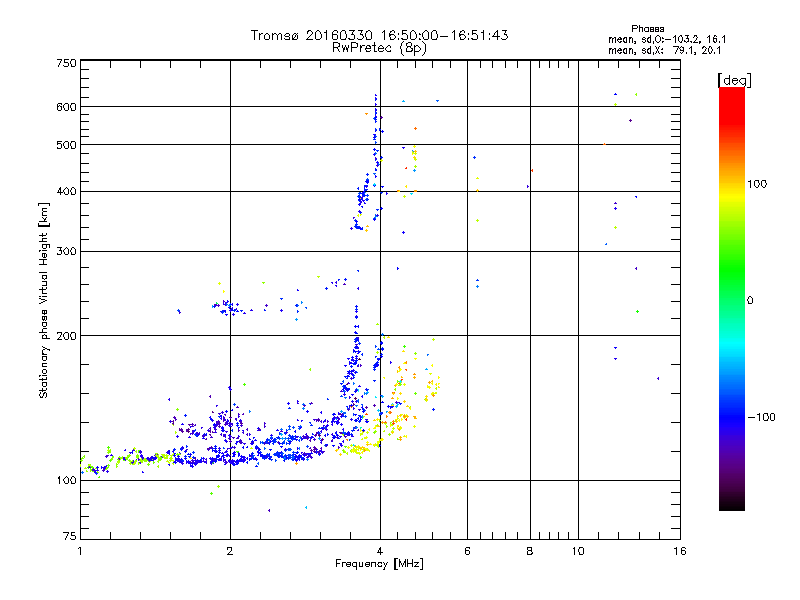Click the plot title 'Tromsø 20160330 16:50:00-16:51:43'

[x=380, y=35]
